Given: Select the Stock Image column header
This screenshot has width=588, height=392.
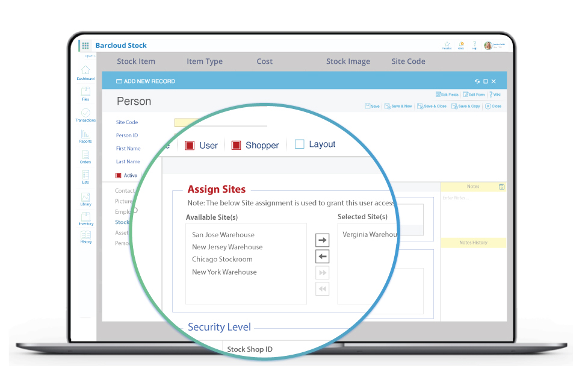Looking at the screenshot, I should 348,61.
